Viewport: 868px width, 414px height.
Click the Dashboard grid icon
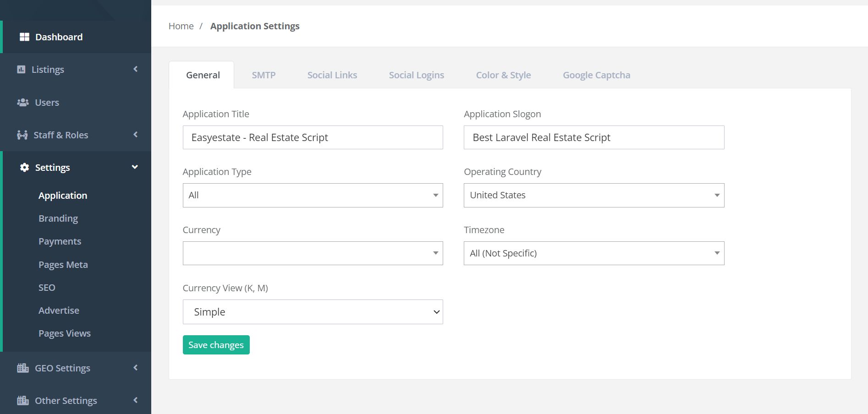[x=24, y=37]
